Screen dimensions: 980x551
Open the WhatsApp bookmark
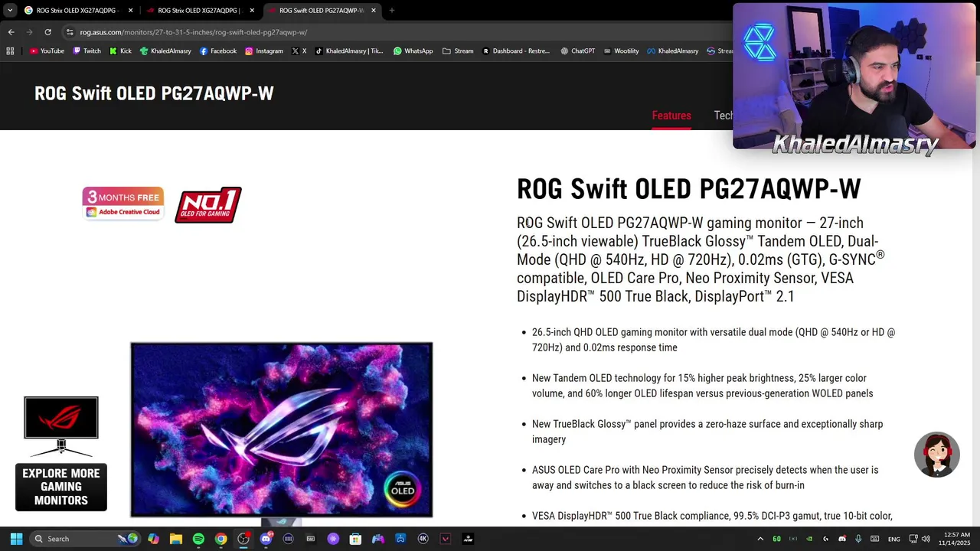413,51
